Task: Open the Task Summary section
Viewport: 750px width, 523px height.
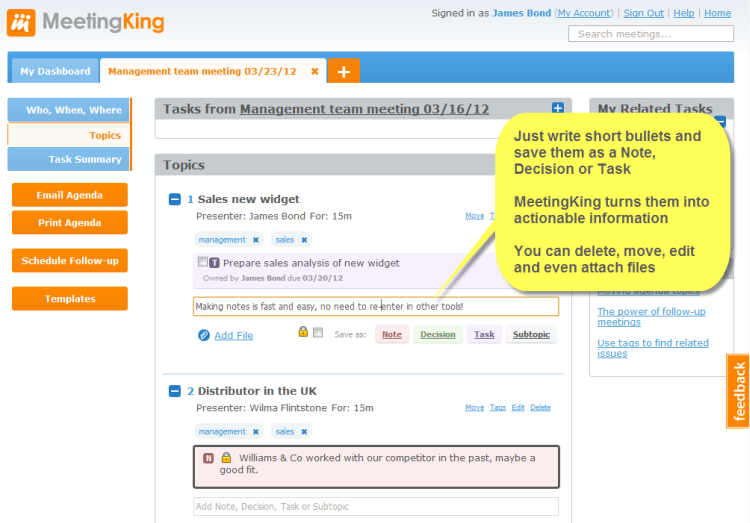Action: click(68, 159)
